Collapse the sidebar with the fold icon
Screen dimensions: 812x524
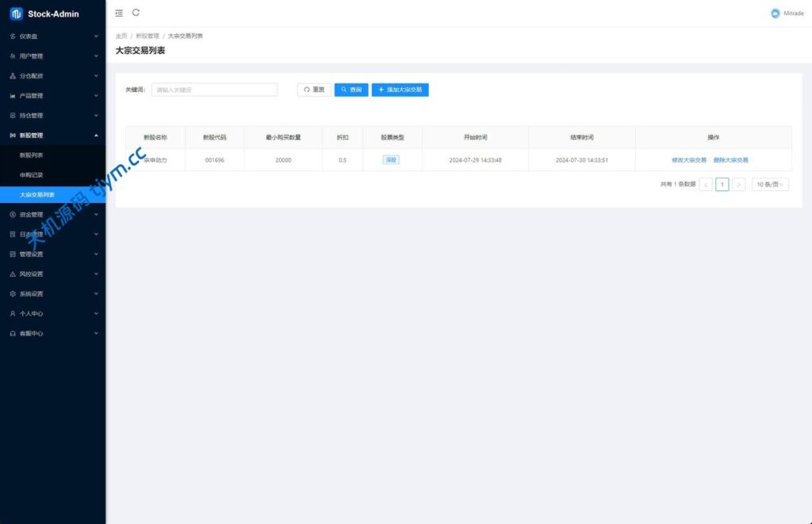coord(119,13)
